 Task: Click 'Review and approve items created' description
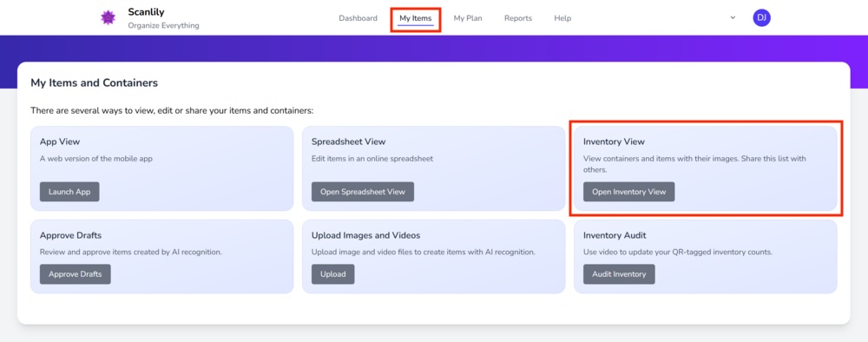(131, 252)
